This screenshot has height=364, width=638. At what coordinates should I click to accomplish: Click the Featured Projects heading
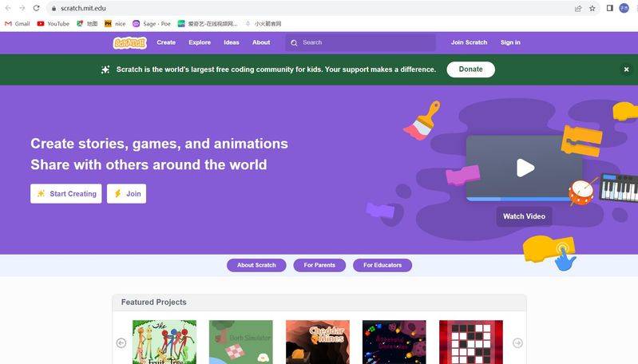[154, 303]
